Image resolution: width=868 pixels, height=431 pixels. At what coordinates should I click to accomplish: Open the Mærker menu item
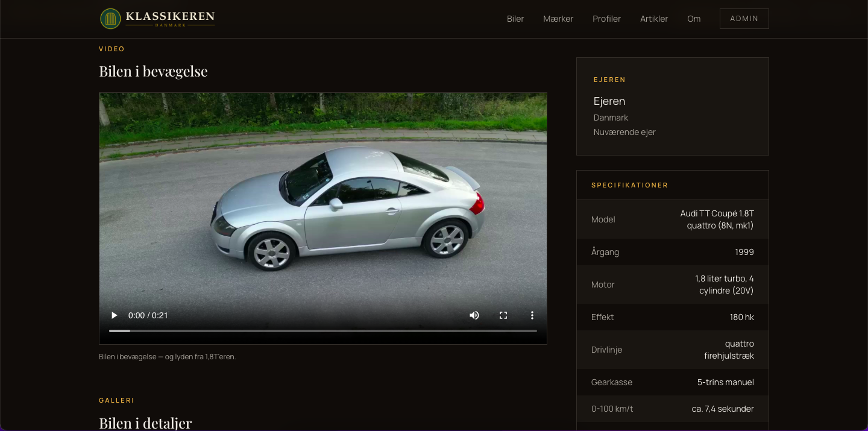coord(558,19)
